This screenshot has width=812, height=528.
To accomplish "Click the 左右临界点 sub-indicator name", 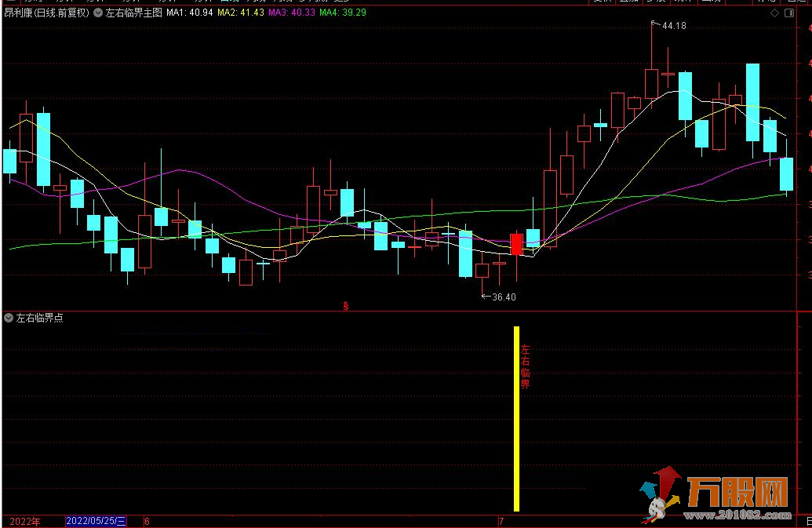I will [x=40, y=318].
